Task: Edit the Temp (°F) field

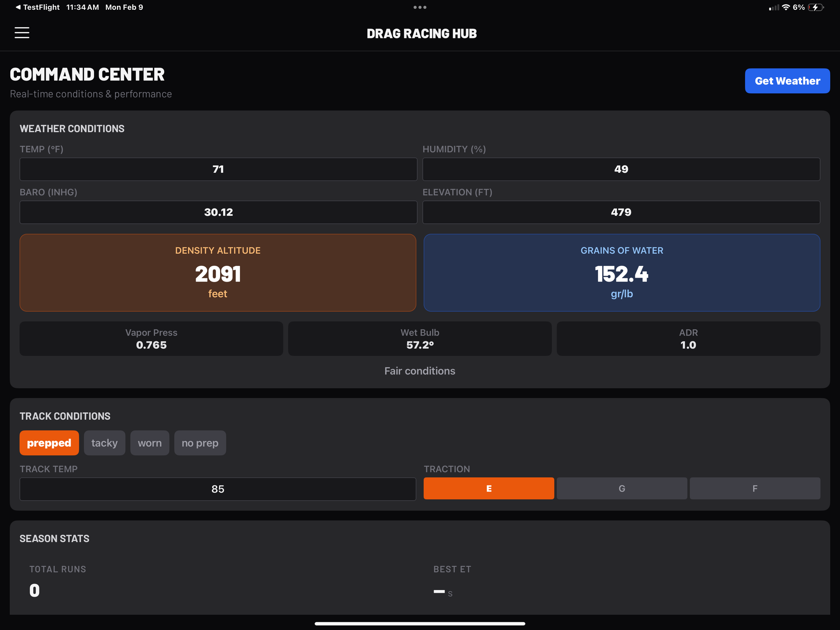Action: click(x=218, y=169)
